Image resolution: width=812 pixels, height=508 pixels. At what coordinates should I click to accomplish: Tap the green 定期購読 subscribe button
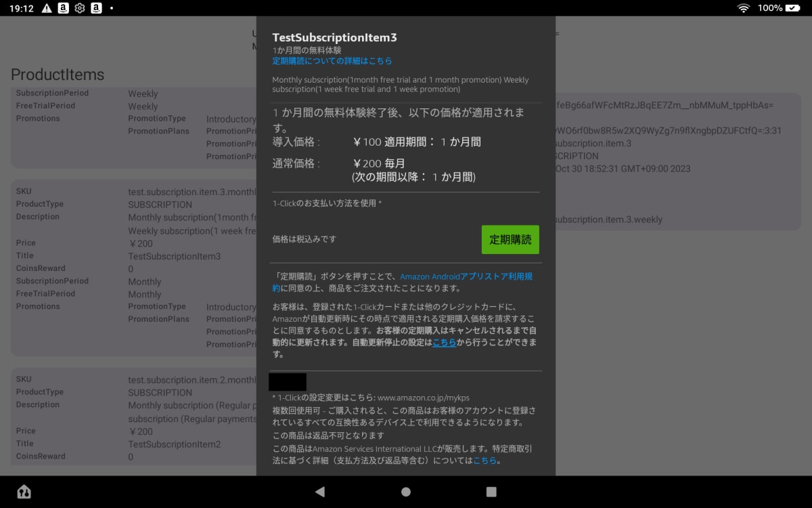(510, 240)
